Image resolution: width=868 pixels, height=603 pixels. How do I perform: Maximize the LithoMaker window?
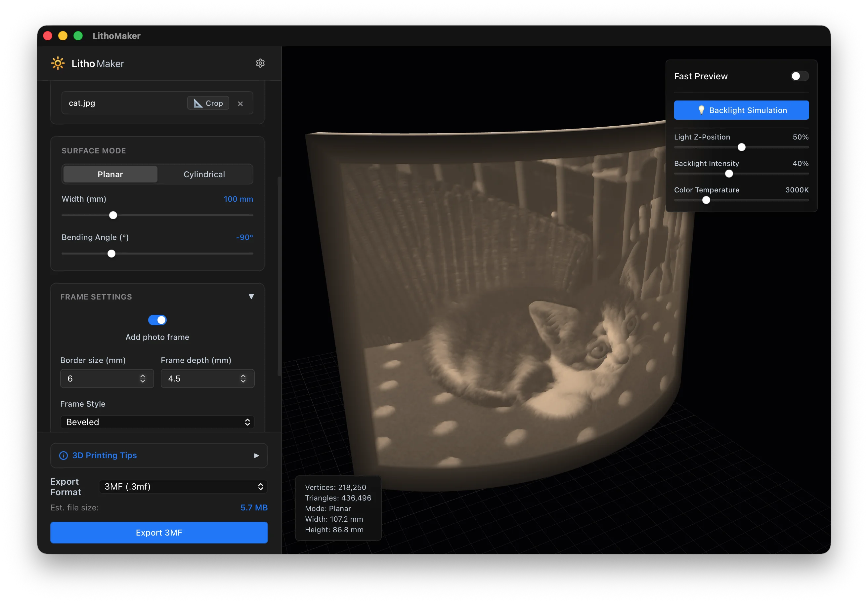click(x=78, y=36)
